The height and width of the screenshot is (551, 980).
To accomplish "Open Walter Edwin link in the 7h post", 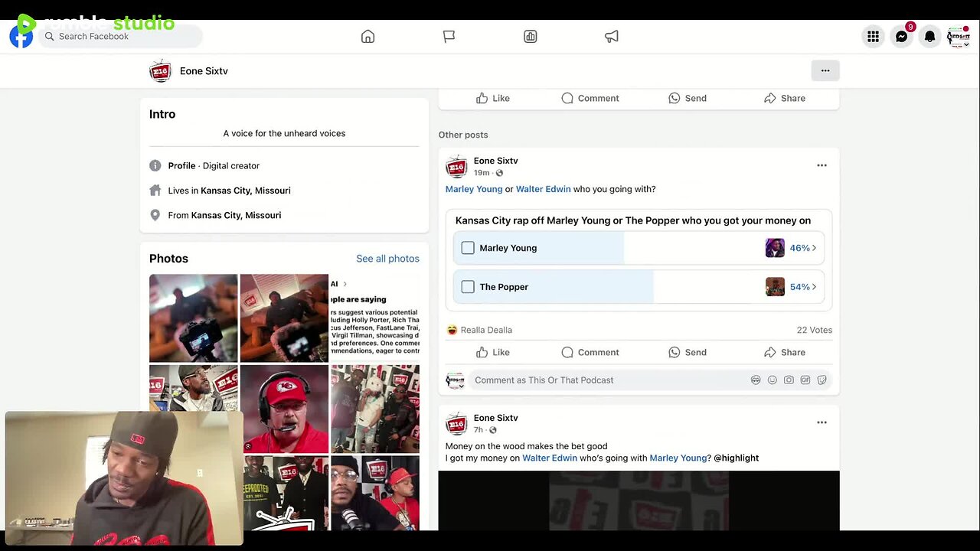I will (550, 458).
